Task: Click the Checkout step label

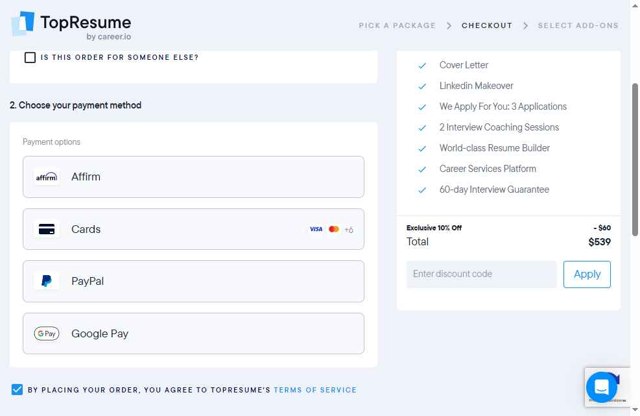Action: 487,25
